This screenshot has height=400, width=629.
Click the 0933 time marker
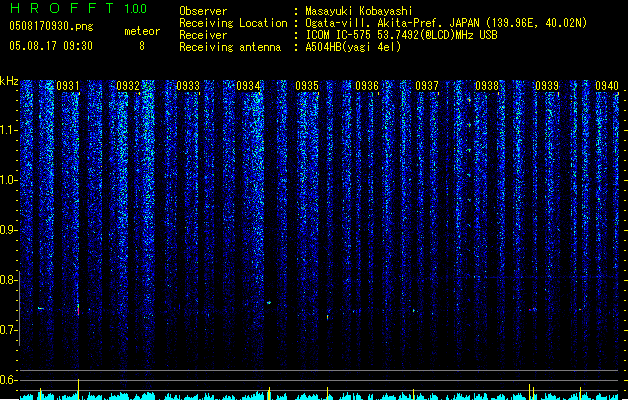click(x=188, y=86)
